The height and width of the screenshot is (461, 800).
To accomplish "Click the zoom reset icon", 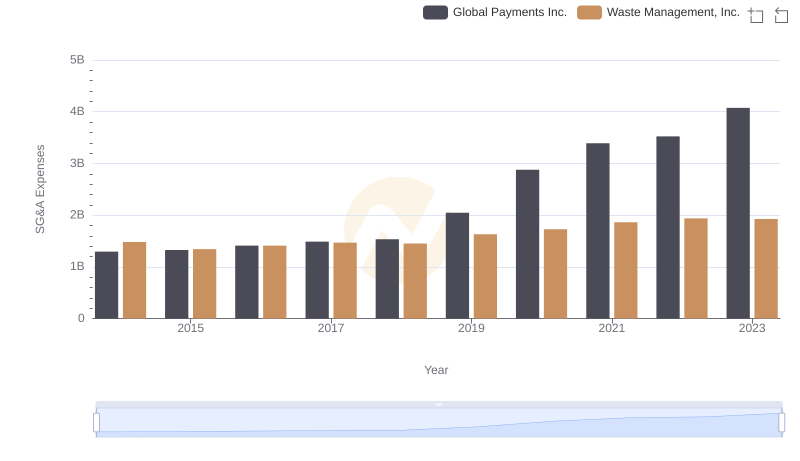I will point(781,15).
